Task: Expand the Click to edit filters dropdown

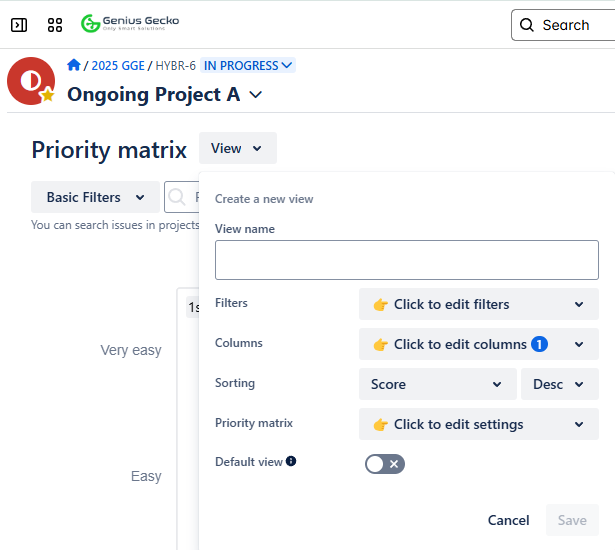Action: pos(478,304)
